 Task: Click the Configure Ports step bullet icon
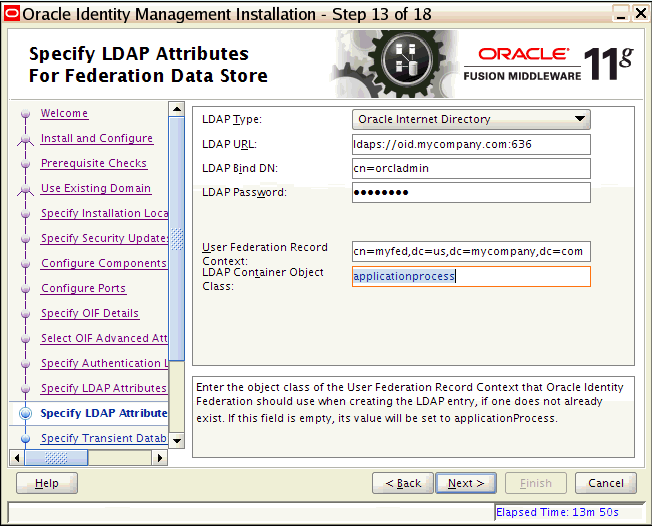pos(26,289)
